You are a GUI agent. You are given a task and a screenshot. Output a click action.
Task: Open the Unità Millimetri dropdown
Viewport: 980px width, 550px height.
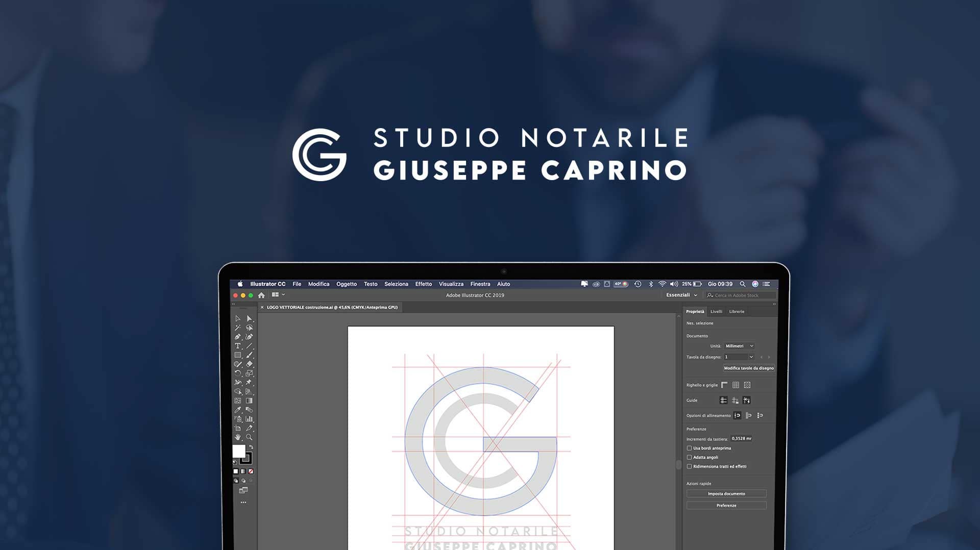[739, 346]
